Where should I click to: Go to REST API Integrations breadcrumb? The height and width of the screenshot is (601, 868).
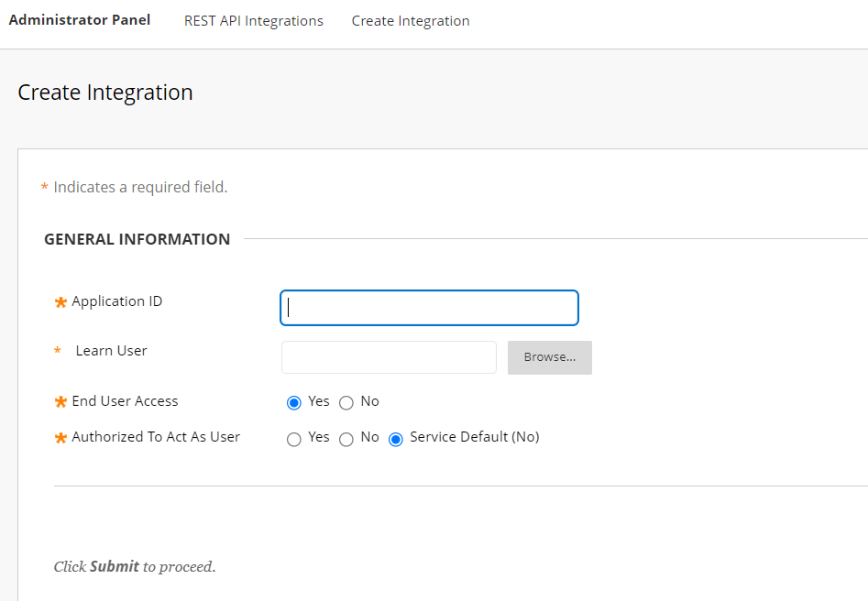click(253, 21)
